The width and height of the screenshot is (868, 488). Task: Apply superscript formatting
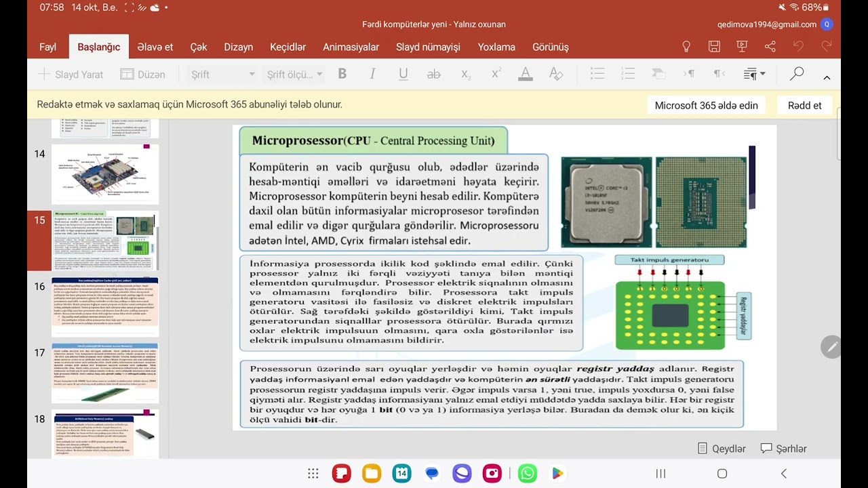(x=496, y=74)
